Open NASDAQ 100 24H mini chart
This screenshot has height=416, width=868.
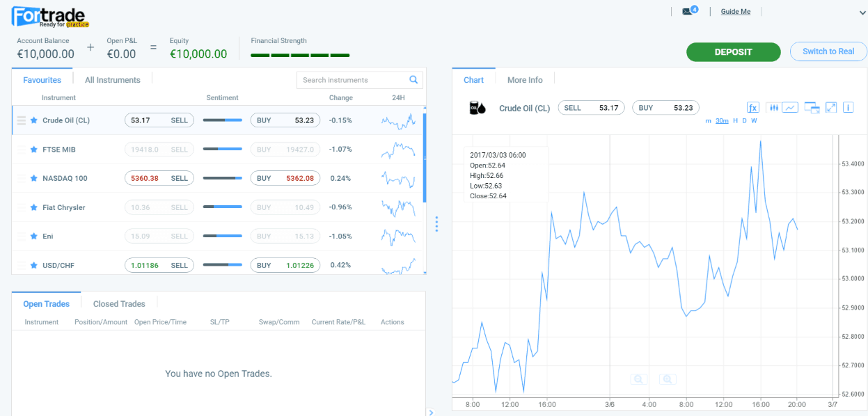pos(398,178)
